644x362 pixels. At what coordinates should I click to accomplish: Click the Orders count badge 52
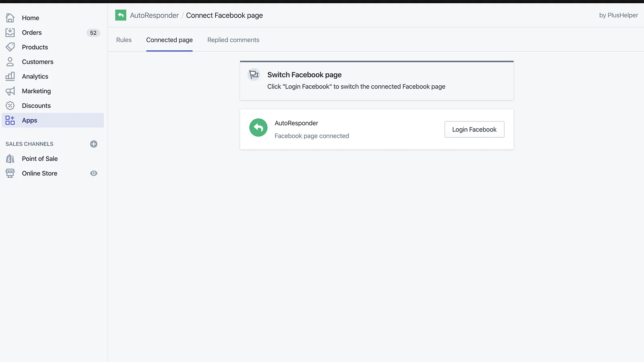point(93,33)
